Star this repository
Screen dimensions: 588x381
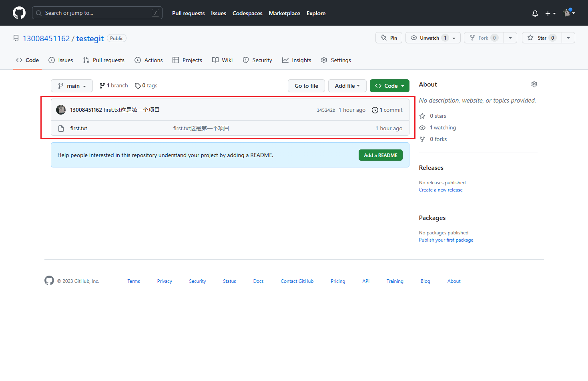pos(542,38)
